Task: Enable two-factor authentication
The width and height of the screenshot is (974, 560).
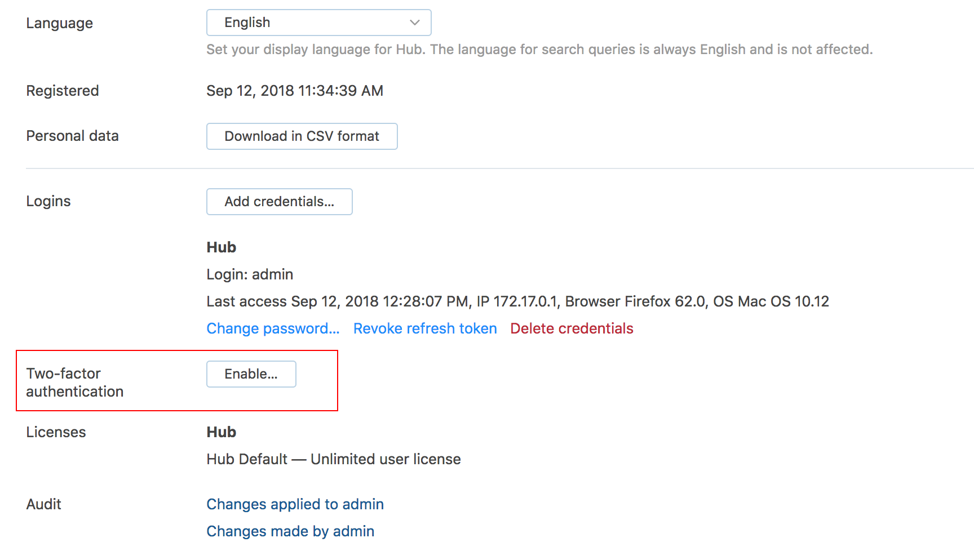Action: point(251,374)
